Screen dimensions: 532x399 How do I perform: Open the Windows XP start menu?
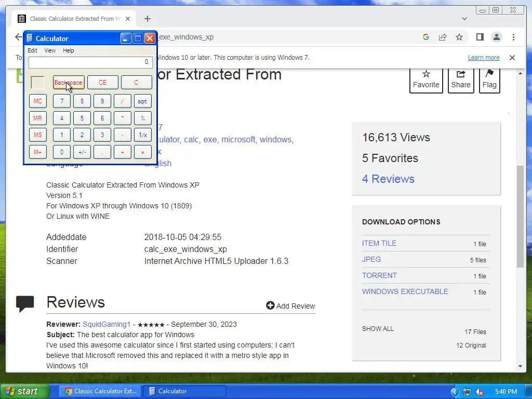coord(25,391)
